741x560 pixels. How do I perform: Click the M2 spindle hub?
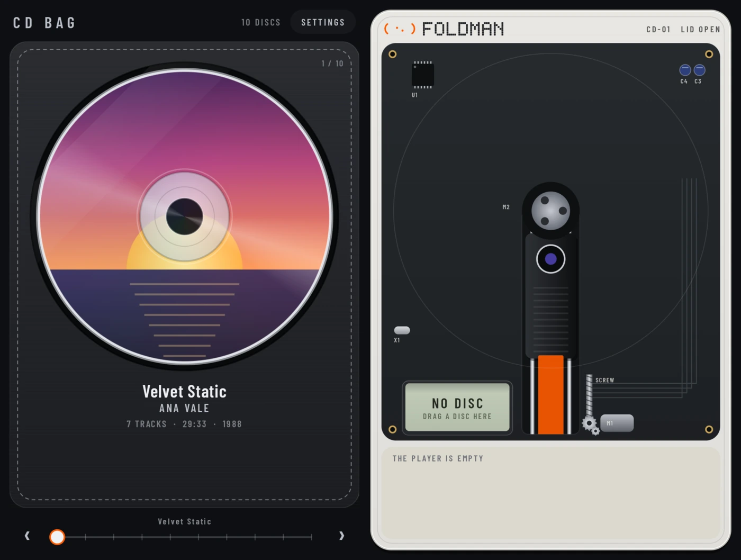550,211
